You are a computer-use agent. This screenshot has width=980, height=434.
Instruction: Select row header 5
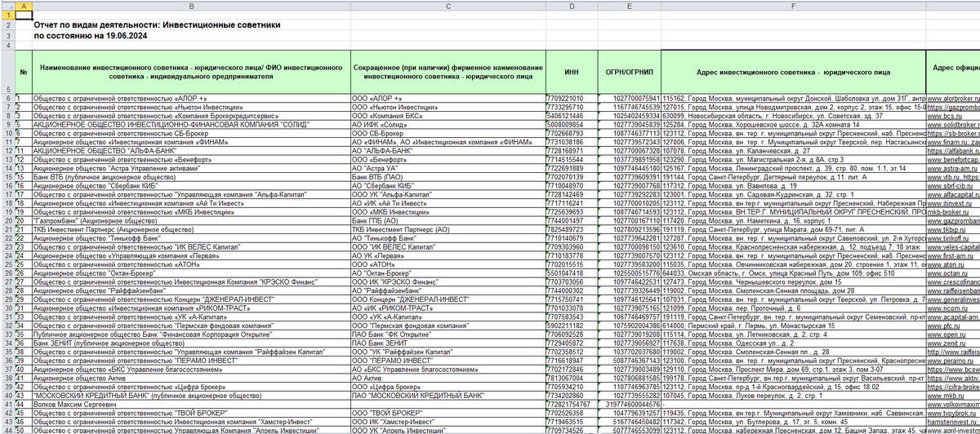tap(8, 72)
